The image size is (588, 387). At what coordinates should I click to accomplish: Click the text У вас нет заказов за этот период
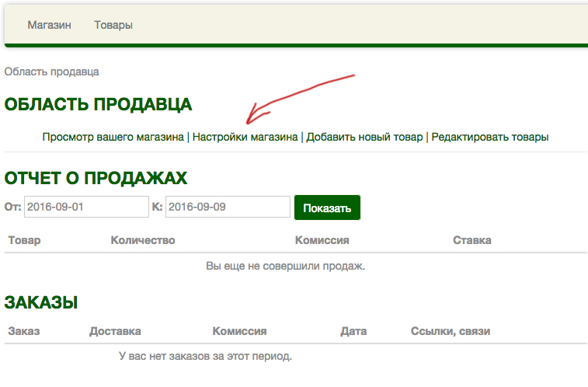[x=206, y=356]
